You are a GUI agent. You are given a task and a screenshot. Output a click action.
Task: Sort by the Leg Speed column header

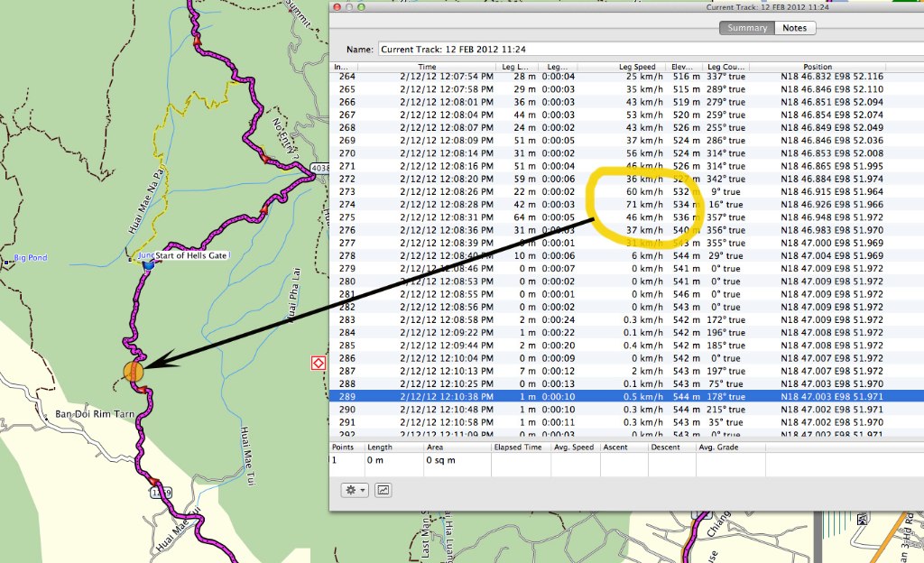[x=636, y=67]
